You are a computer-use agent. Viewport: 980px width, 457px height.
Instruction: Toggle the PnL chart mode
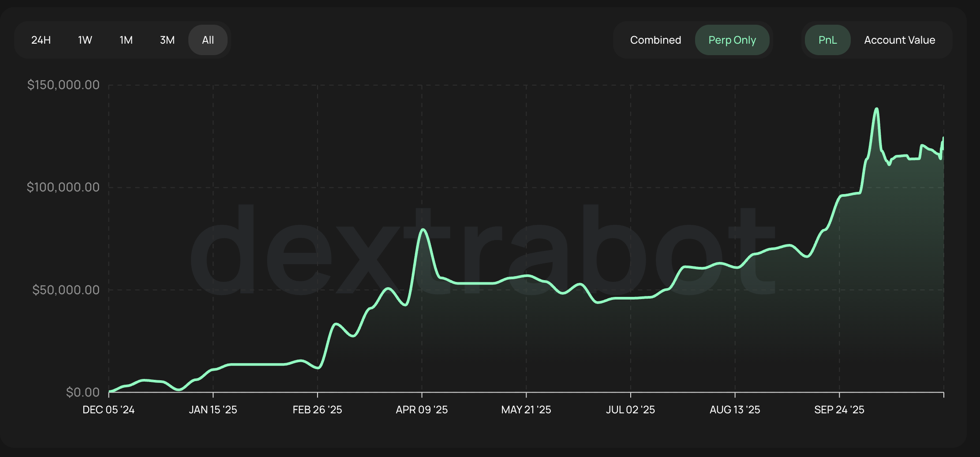pos(827,40)
